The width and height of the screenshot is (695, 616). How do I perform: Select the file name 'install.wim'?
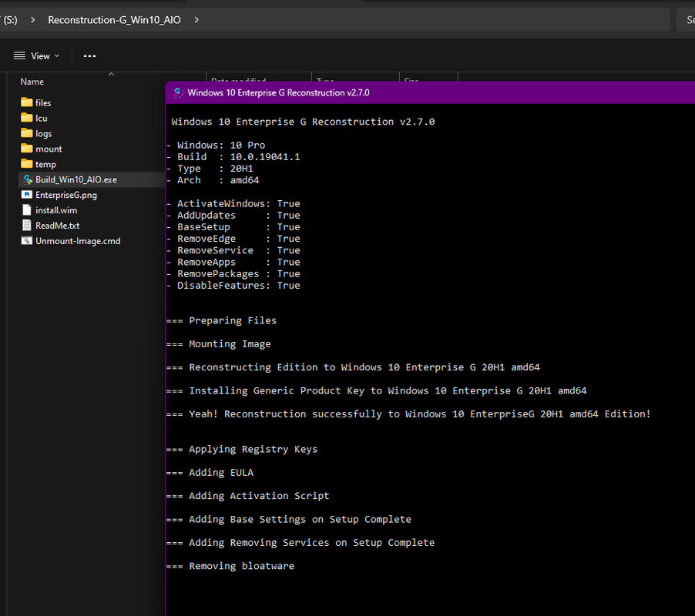click(56, 210)
